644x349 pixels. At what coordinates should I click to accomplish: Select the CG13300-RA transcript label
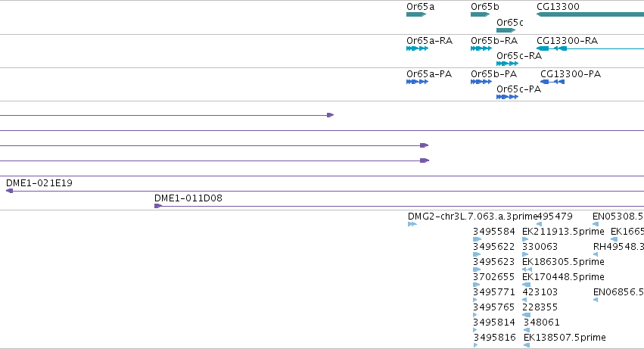tap(568, 41)
